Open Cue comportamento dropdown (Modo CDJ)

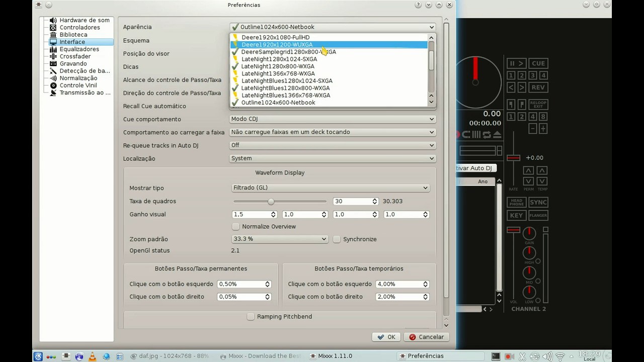333,119
